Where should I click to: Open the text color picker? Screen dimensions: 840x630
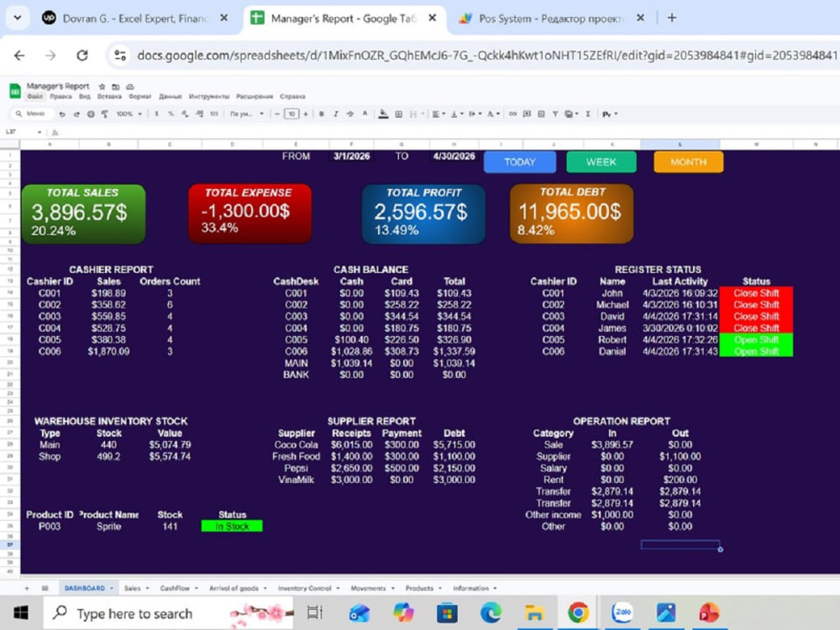[365, 113]
